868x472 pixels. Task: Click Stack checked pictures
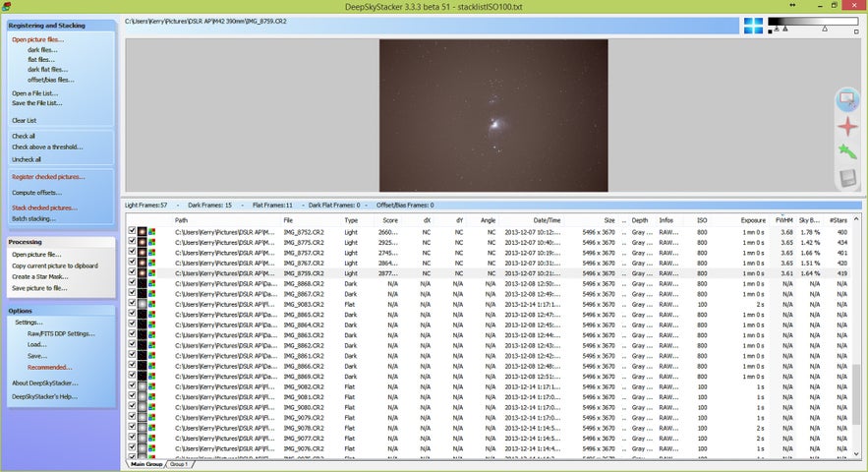tap(44, 207)
